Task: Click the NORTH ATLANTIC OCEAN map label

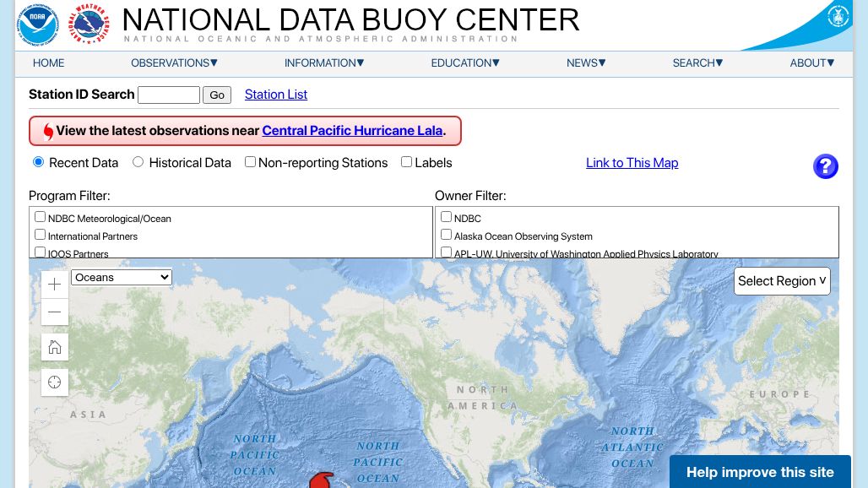Action: pyautogui.click(x=632, y=447)
